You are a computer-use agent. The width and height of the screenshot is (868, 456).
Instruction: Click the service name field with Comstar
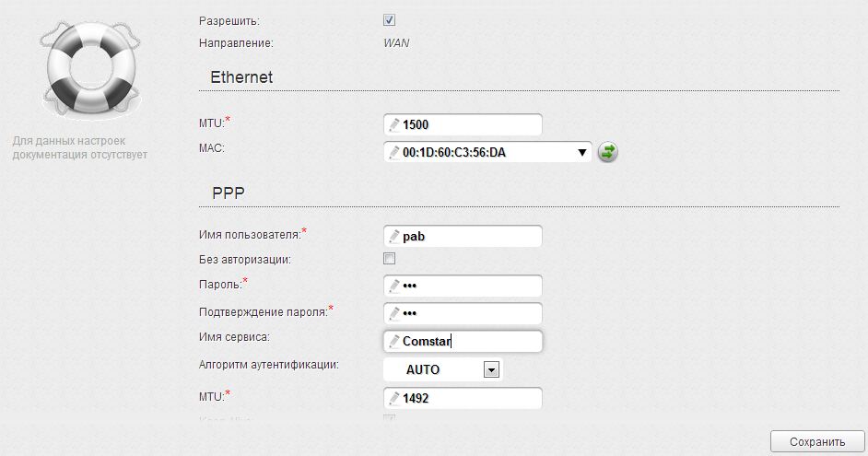pos(470,341)
